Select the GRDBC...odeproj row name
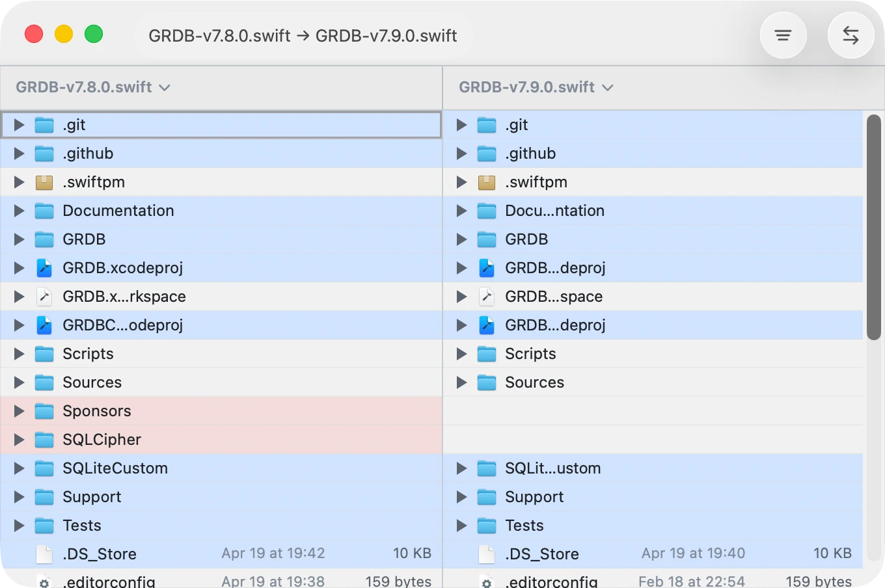 (123, 325)
